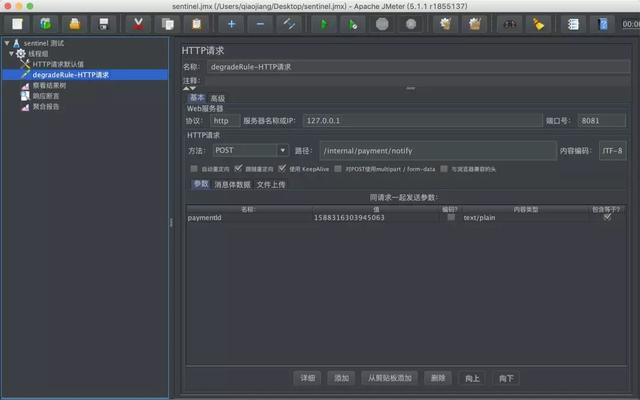Click the 协议 field containing http
This screenshot has width=640, height=400.
coord(225,121)
